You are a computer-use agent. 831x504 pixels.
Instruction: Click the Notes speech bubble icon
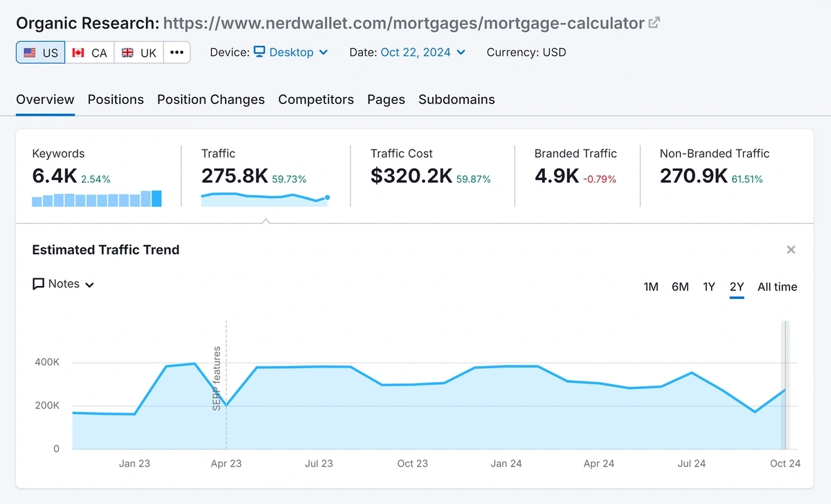39,284
